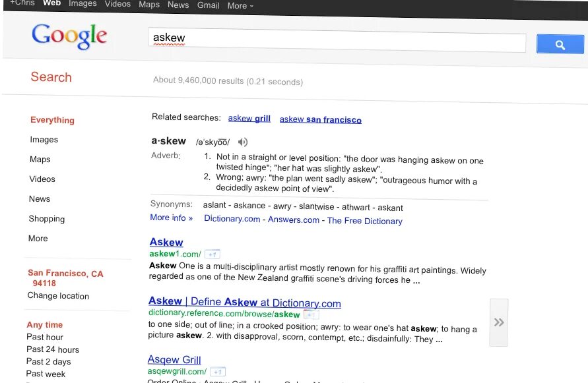Limit results to Past 2 days
This screenshot has width=588, height=383.
(x=48, y=362)
